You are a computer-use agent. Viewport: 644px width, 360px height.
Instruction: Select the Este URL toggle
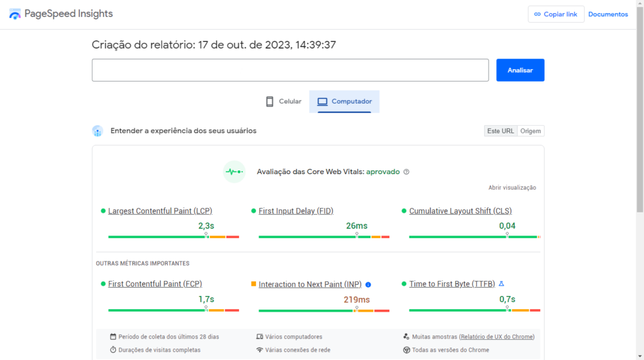click(500, 131)
